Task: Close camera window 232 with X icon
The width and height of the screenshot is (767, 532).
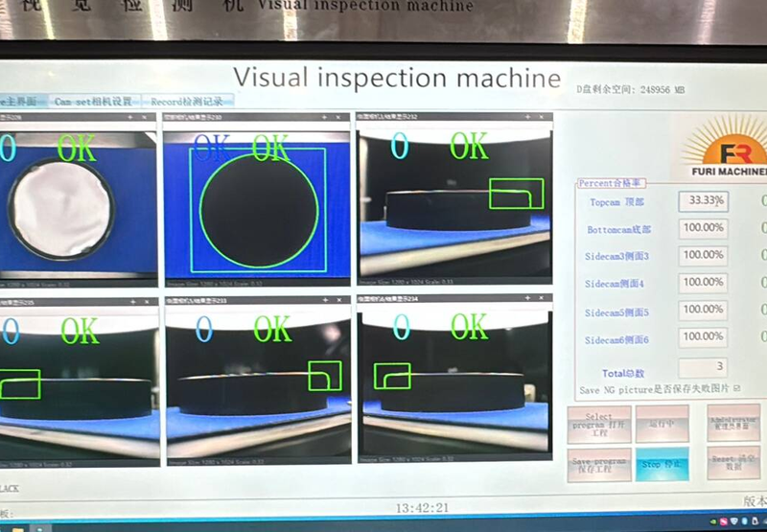Action: coord(541,117)
